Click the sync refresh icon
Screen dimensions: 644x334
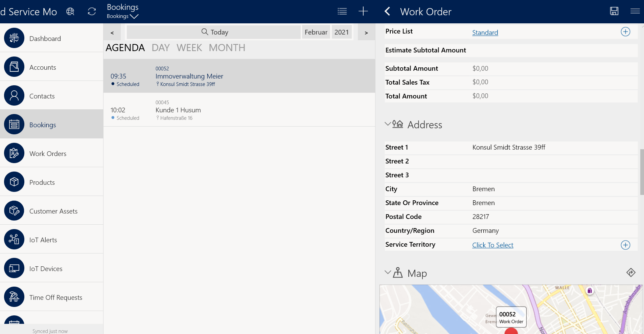pos(92,12)
